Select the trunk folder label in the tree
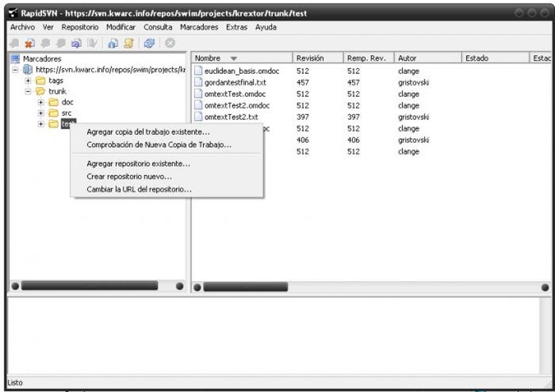555x392 pixels. click(57, 91)
